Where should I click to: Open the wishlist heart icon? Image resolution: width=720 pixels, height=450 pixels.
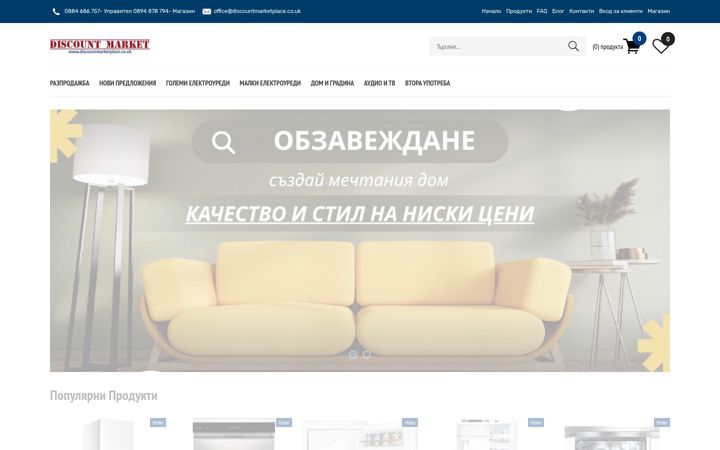(660, 46)
